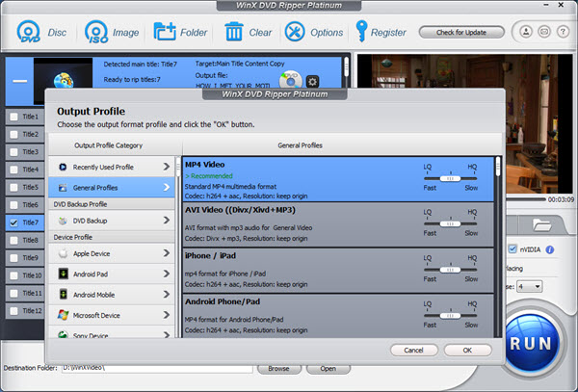Screen dimensions: 578x392
Task: Click the Browse button
Action: [278, 369]
